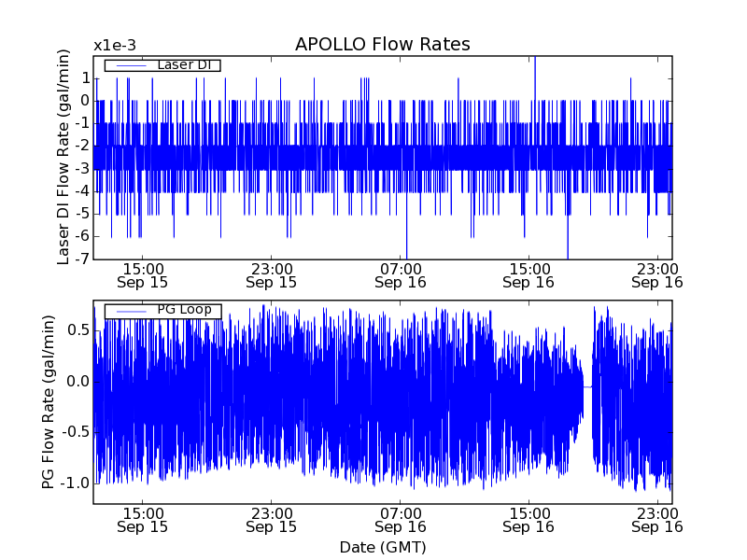This screenshot has height=560, width=747.
Task: Click the 0.0 y-axis value on PG plot
Action: click(x=78, y=382)
